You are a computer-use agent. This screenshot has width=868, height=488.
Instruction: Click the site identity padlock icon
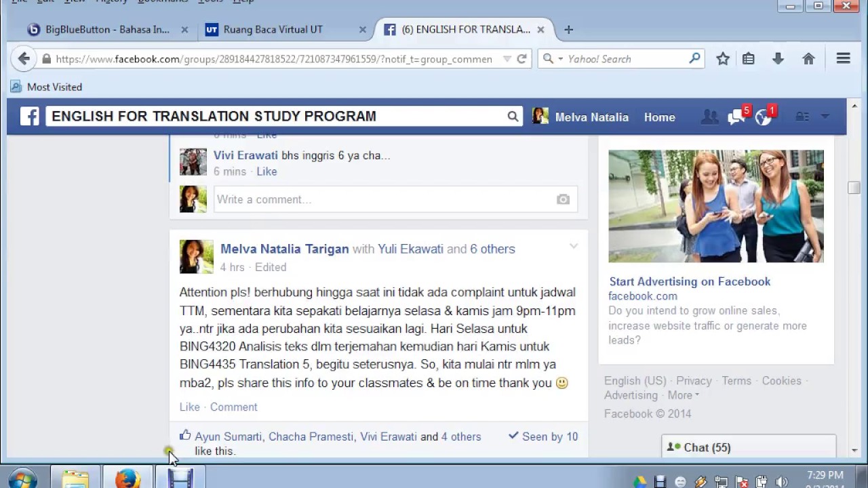(x=46, y=59)
